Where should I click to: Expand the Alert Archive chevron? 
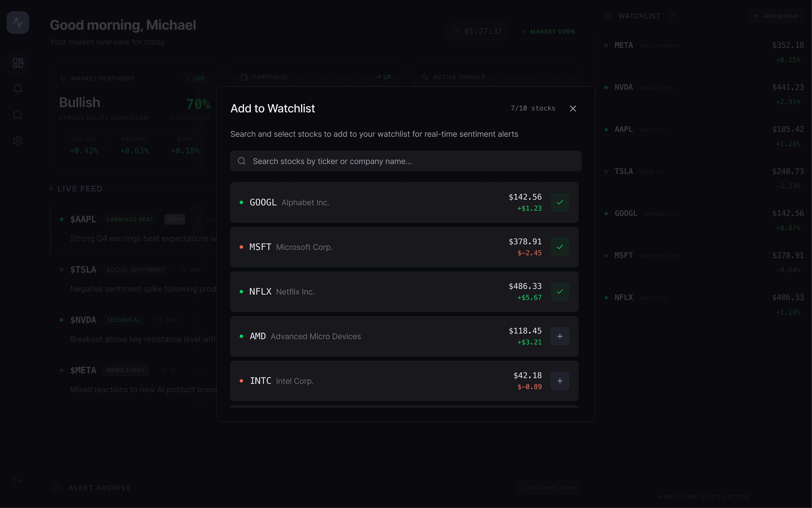point(56,488)
